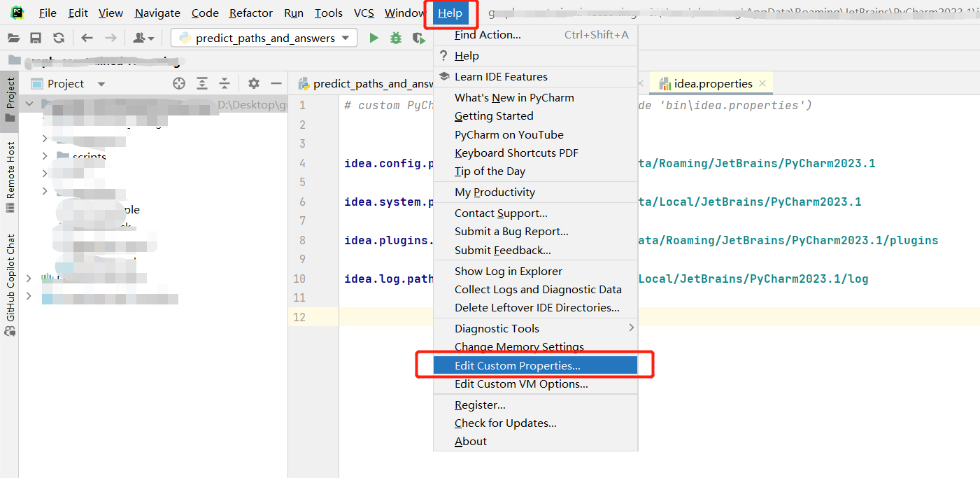Open PyCharm on YouTube entry
980x478 pixels.
(535, 134)
